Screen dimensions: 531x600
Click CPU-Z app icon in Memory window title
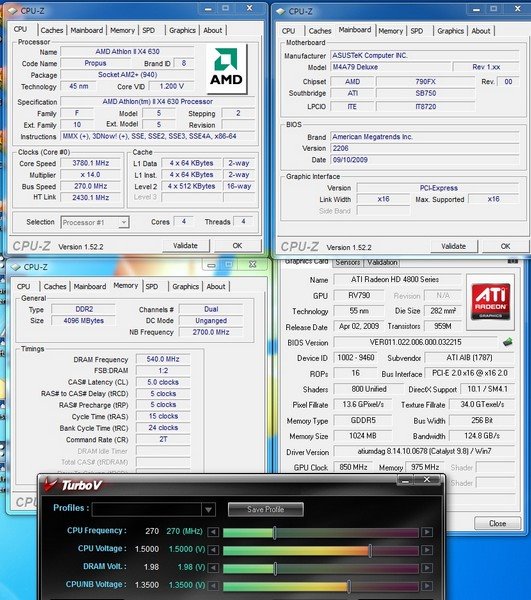[x=16, y=267]
